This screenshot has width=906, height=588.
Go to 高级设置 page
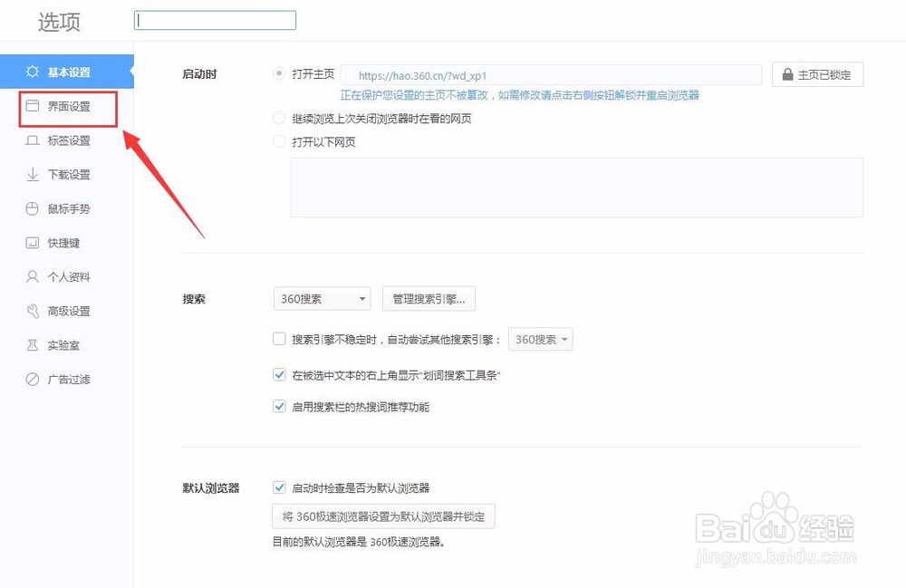tap(67, 311)
